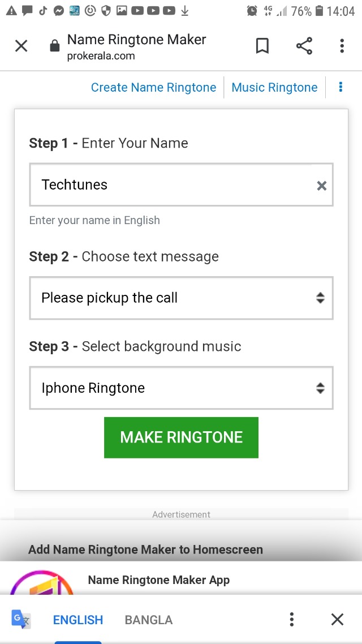Dismiss the translation bar

(337, 620)
